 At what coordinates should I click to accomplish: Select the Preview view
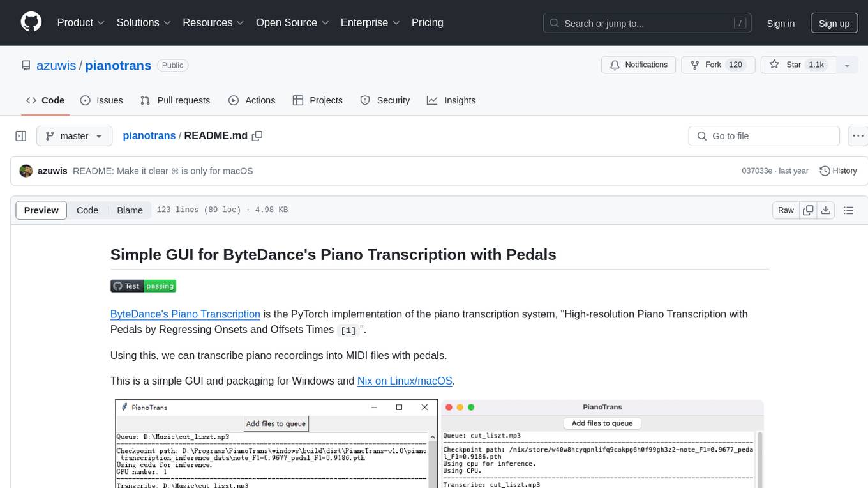coord(41,210)
